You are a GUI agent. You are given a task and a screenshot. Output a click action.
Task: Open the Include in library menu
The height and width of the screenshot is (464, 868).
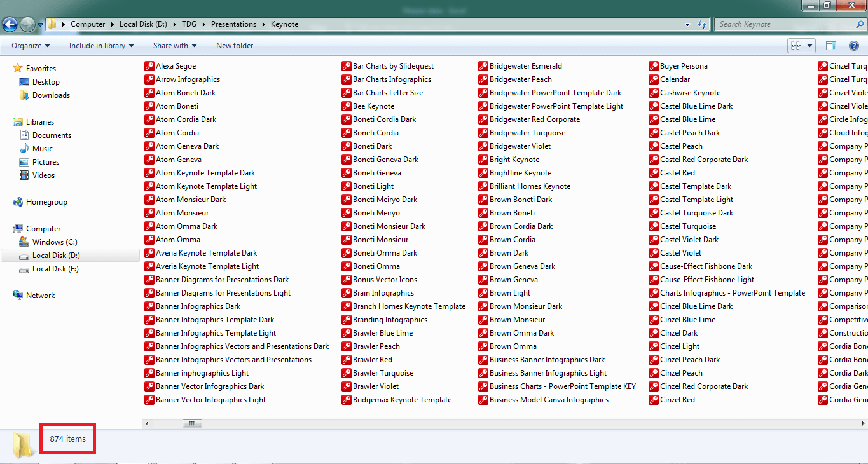[101, 46]
